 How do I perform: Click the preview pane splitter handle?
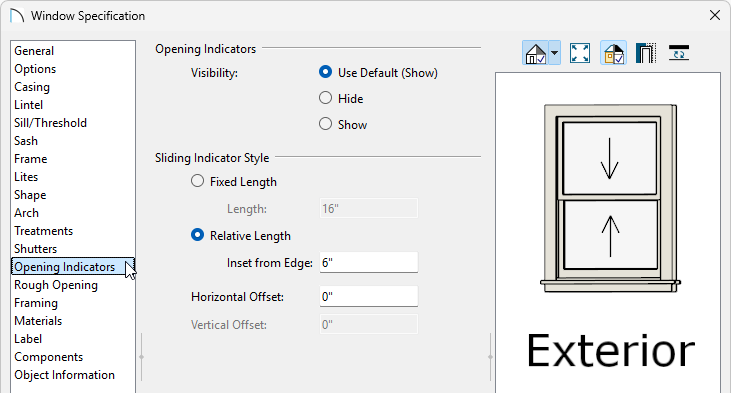tap(490, 357)
